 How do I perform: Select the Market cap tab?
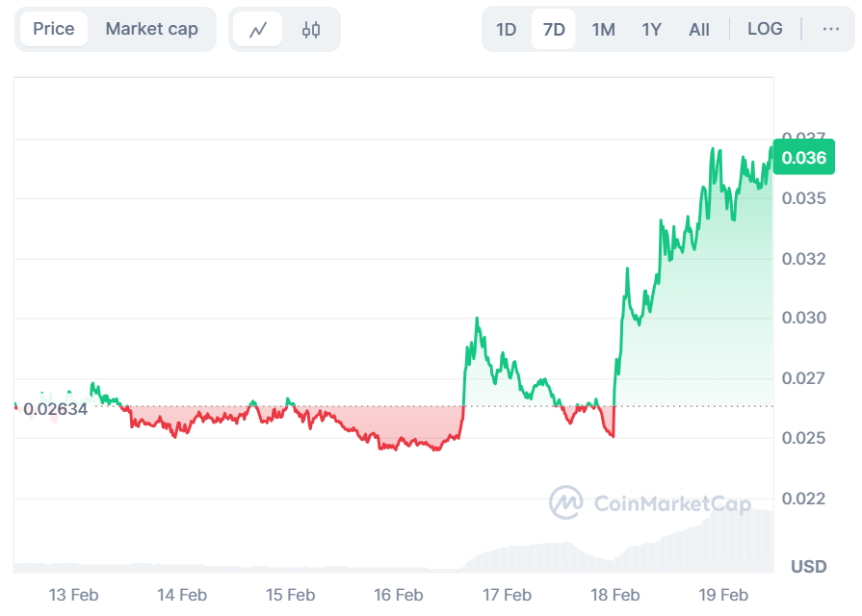(151, 29)
